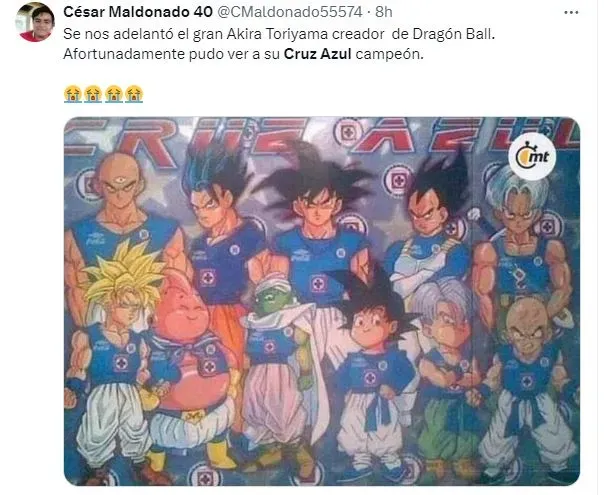
Task: Click the tweet text about Akira Toriyama
Action: (279, 44)
